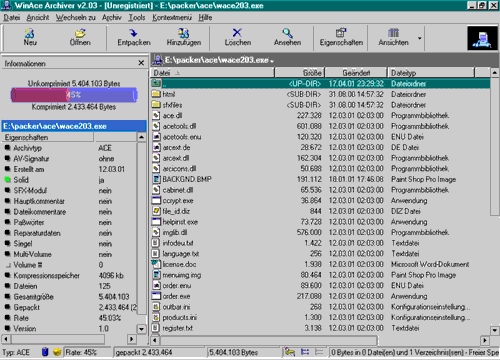Click the infodeu.txt text file icon
This screenshot has width=500, height=360.
pos(156,243)
